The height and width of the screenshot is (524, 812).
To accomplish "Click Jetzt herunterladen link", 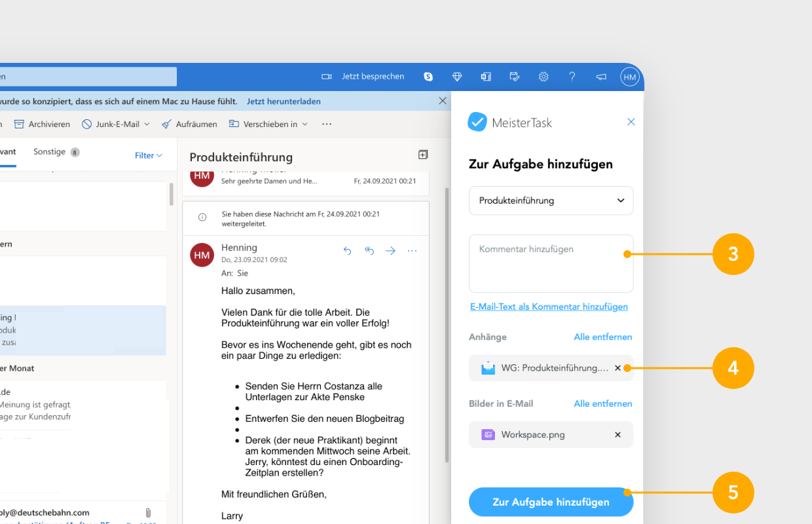I will coord(284,102).
